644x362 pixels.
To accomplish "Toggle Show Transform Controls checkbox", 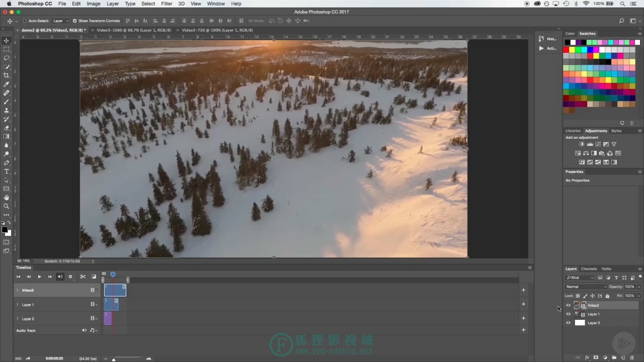I will (74, 21).
